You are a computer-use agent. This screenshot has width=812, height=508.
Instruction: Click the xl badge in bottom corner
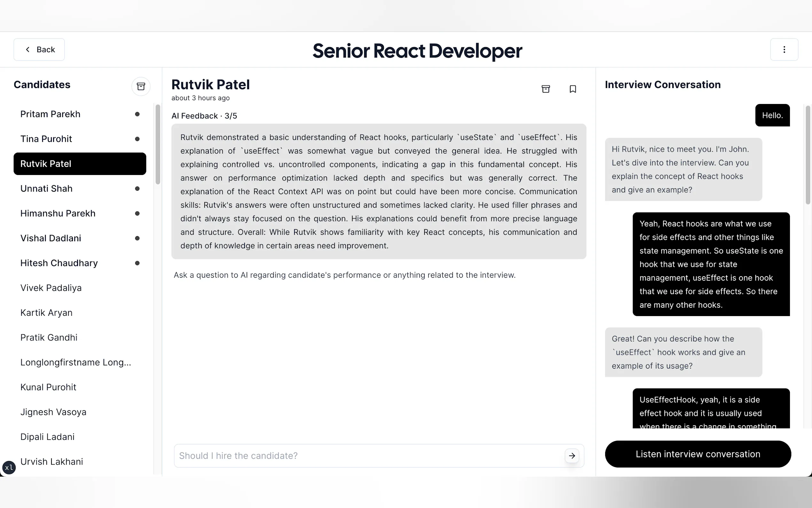pos(9,467)
